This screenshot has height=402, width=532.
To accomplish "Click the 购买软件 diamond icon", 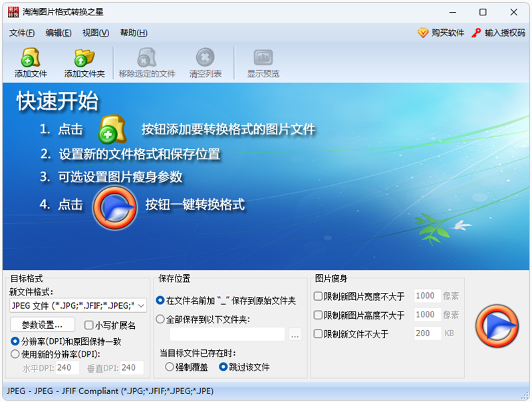I will (423, 33).
